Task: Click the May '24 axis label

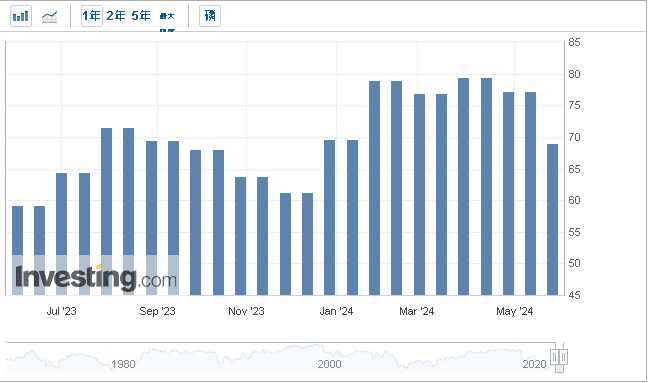Action: [514, 311]
